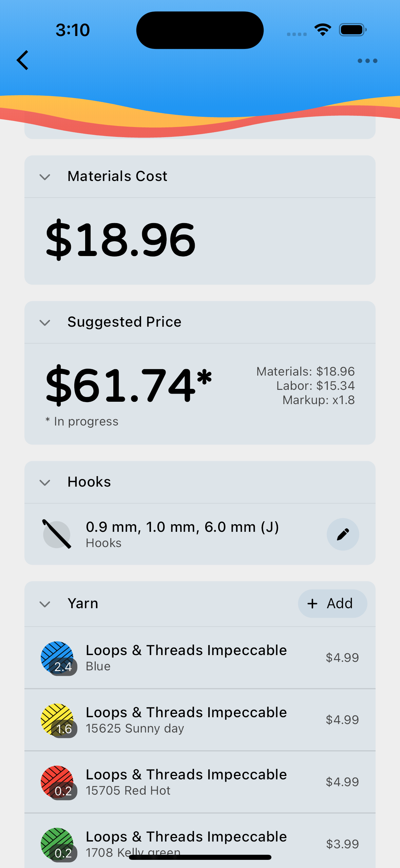Add a new yarn with Add button
Screen dimensions: 400x868
pos(332,603)
